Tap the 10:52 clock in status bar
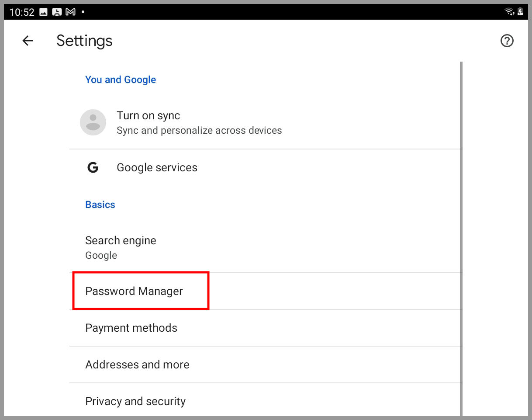The width and height of the screenshot is (532, 420). (x=22, y=12)
